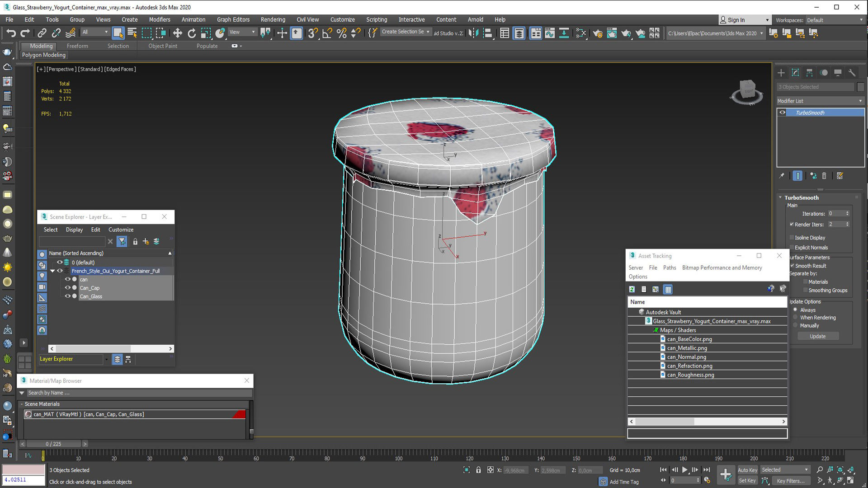868x488 pixels.
Task: Choose the Select and Rotate tool
Action: [x=192, y=33]
